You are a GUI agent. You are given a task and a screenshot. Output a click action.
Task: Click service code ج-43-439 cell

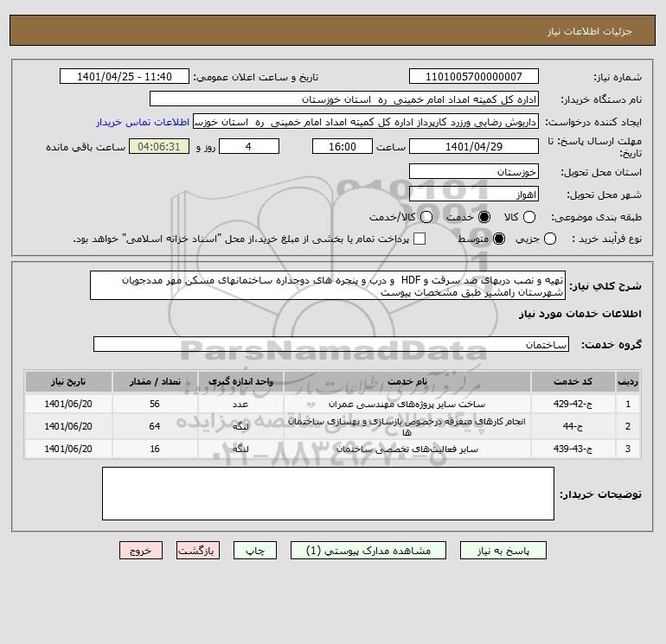pos(573,449)
